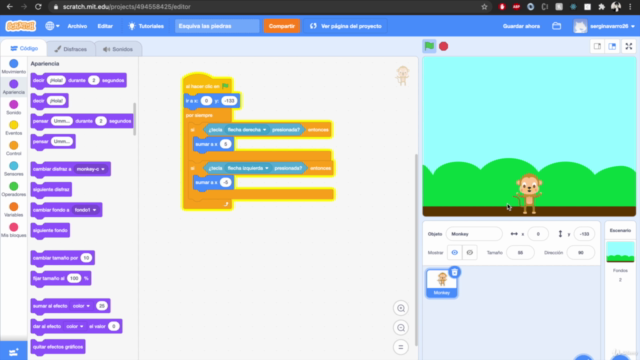Open the Editar menu

(105, 26)
